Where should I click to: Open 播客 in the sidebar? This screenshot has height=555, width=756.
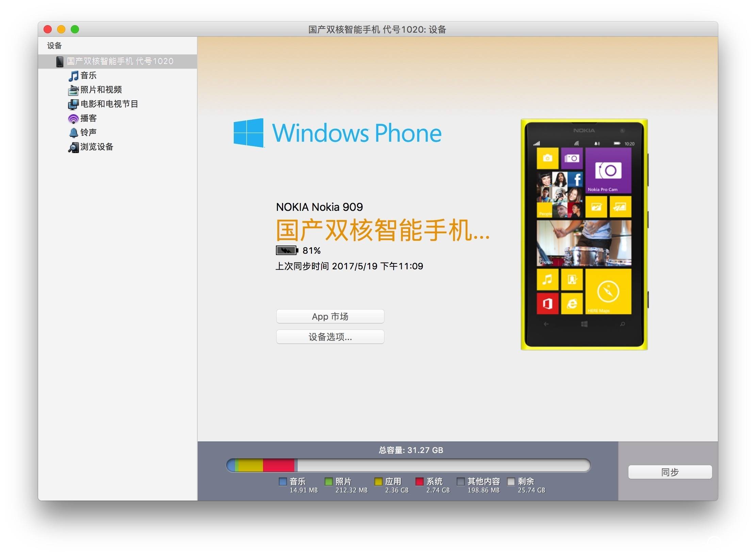pyautogui.click(x=88, y=118)
